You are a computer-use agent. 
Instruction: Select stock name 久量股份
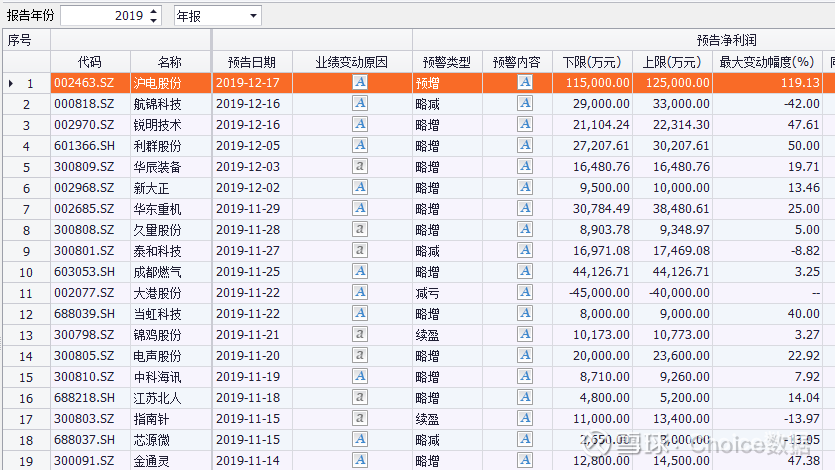click(x=158, y=230)
